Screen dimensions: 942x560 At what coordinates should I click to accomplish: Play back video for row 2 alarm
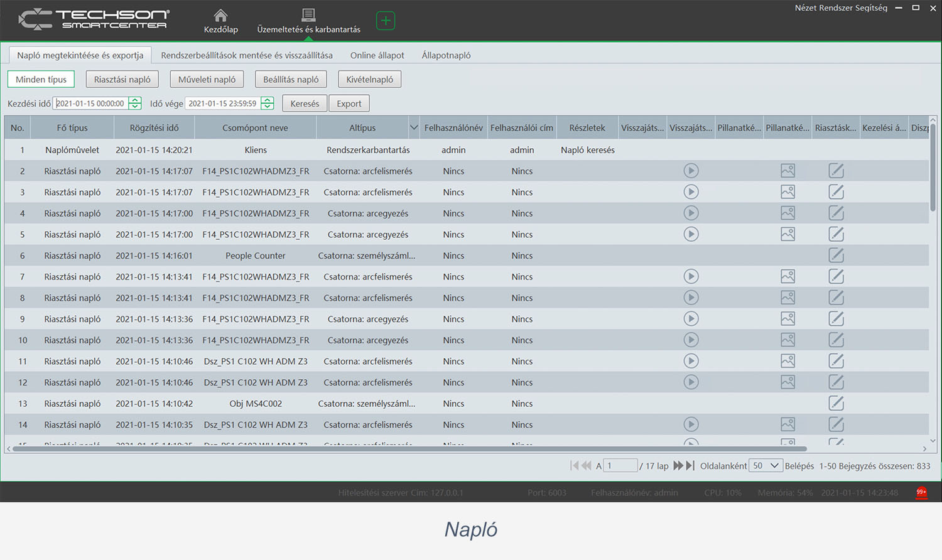click(x=691, y=171)
